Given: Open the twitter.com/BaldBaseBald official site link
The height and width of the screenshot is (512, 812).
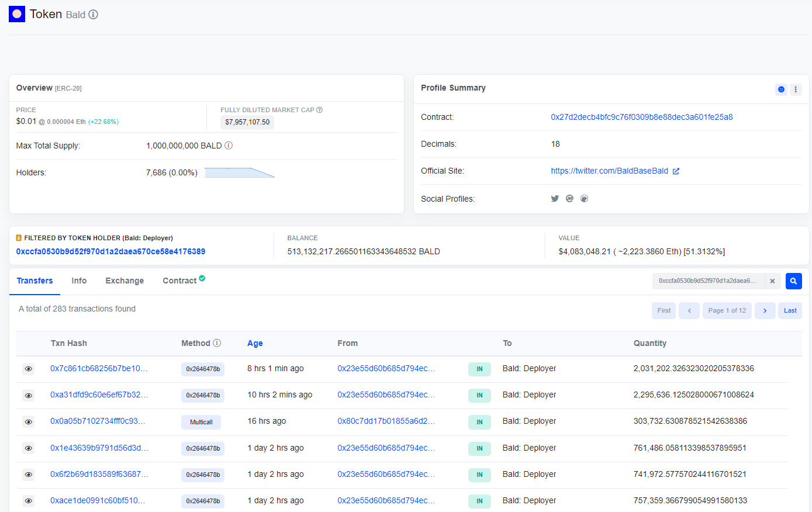Looking at the screenshot, I should pos(609,171).
